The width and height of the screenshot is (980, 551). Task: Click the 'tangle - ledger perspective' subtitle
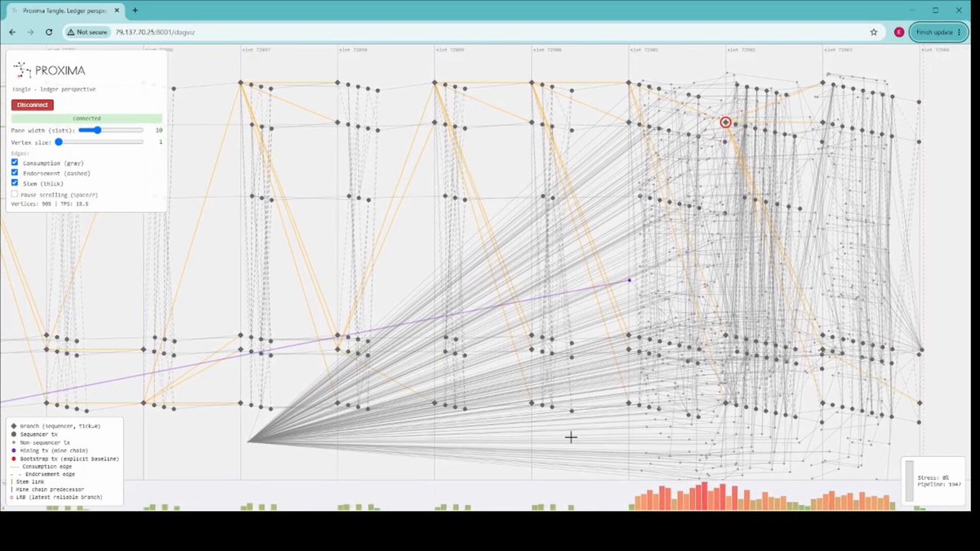(54, 89)
